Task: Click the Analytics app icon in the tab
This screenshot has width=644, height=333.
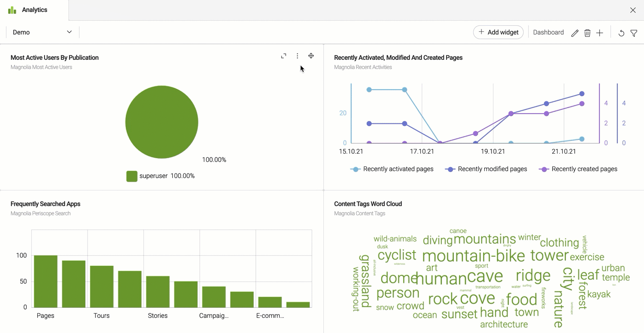Action: [12, 9]
